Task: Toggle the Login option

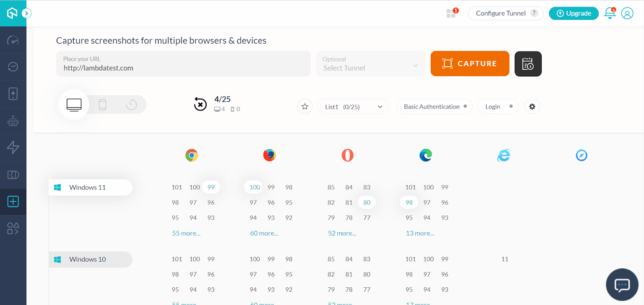Action: point(498,106)
